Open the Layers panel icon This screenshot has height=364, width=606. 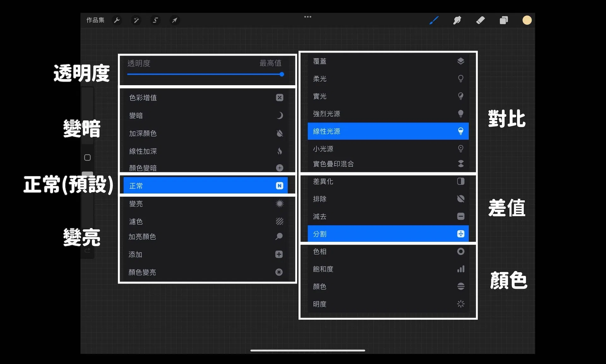pyautogui.click(x=504, y=20)
